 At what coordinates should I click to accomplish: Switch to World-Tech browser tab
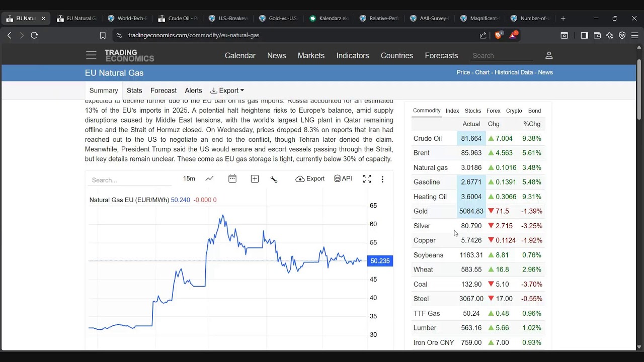point(127,18)
